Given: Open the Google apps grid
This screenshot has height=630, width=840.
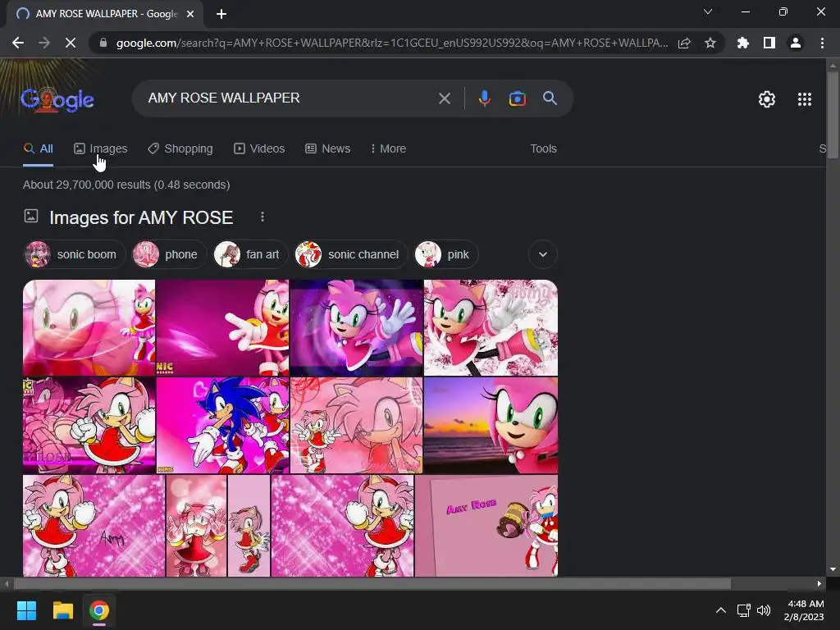Looking at the screenshot, I should point(804,99).
